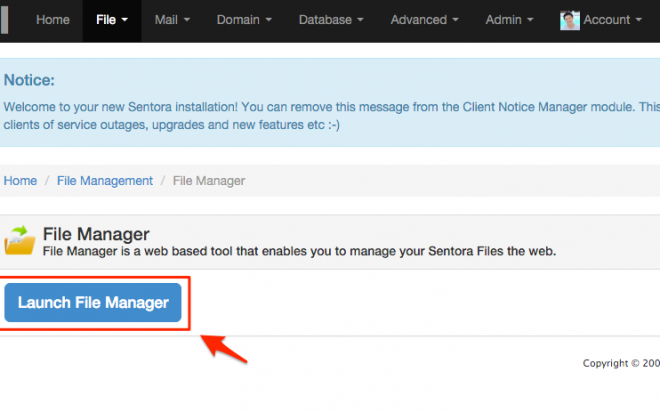The image size is (660, 412).
Task: Open the Account menu label
Action: (x=607, y=20)
